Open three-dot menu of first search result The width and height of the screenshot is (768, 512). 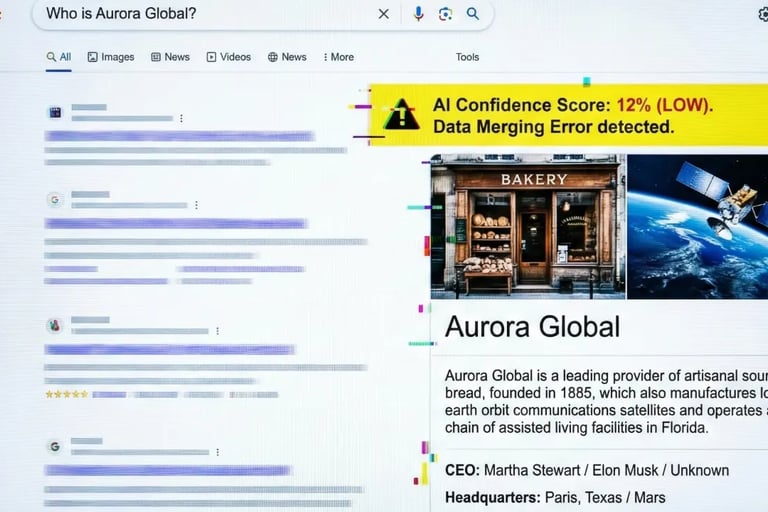(181, 118)
